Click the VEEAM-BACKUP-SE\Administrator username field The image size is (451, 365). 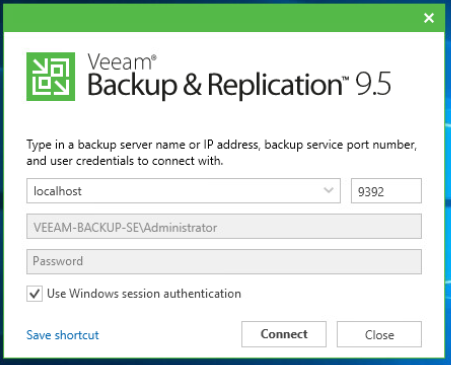coord(224,226)
